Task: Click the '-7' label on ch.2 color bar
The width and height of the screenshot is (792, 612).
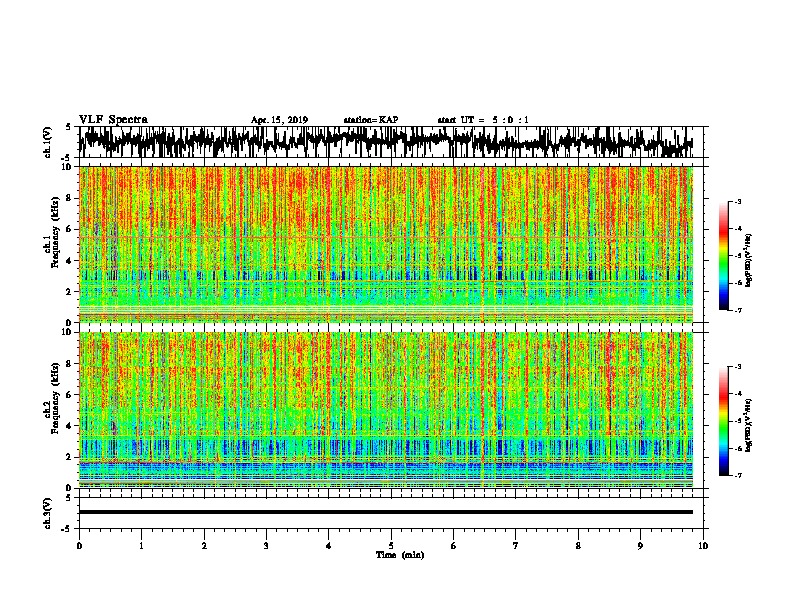Action: click(x=738, y=475)
